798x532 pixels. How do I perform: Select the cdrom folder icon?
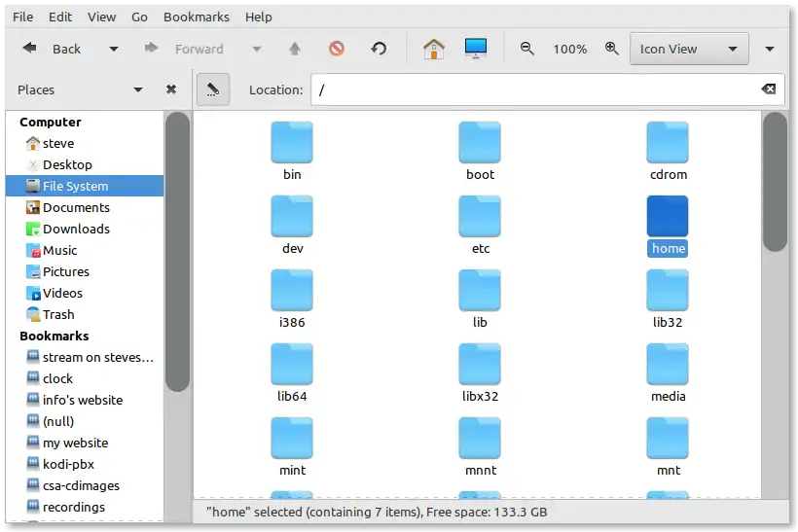click(668, 142)
